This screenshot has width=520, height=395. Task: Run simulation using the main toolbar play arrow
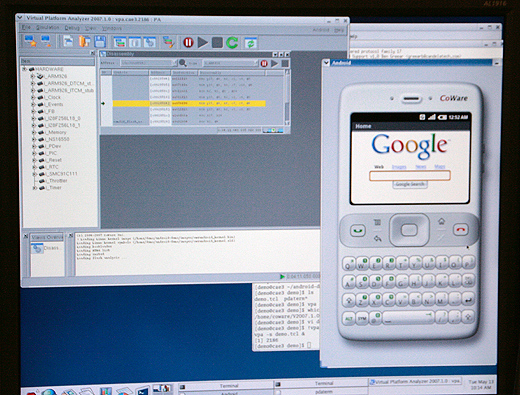[x=203, y=42]
